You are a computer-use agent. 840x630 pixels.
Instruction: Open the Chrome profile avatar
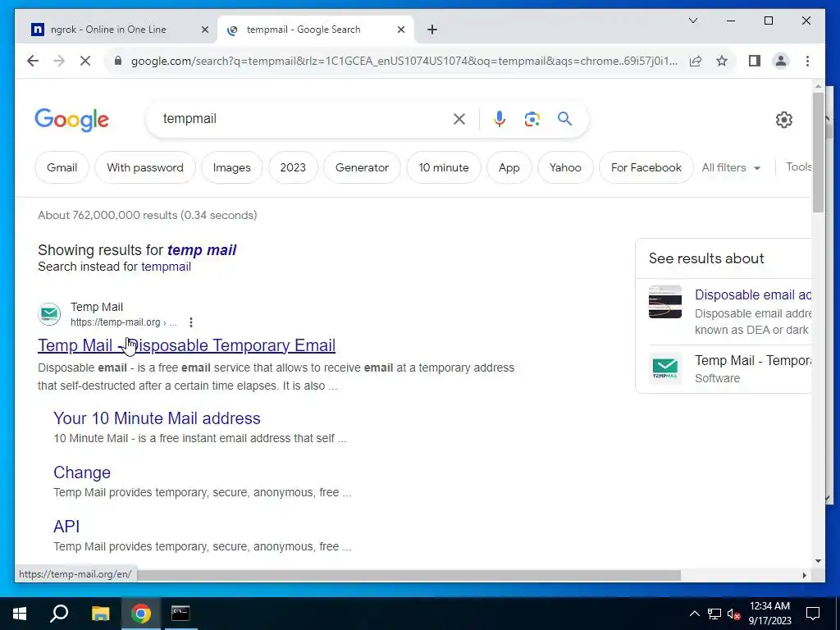pos(781,61)
